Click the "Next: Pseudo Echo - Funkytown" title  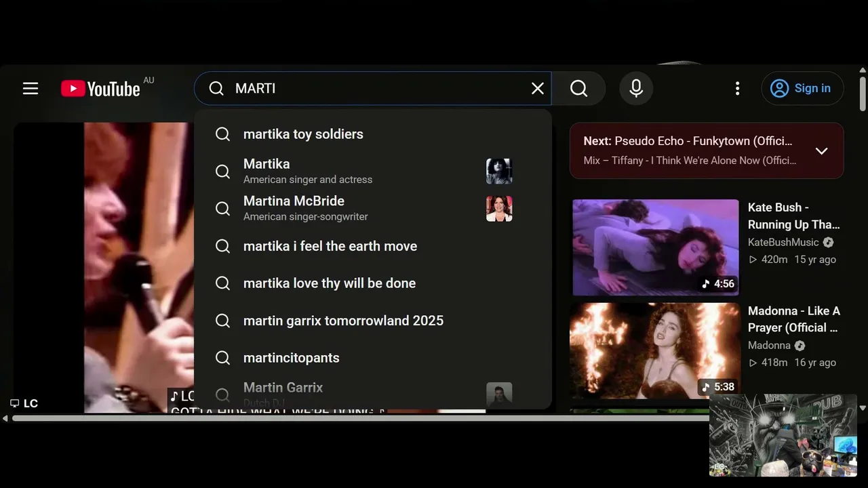coord(688,141)
